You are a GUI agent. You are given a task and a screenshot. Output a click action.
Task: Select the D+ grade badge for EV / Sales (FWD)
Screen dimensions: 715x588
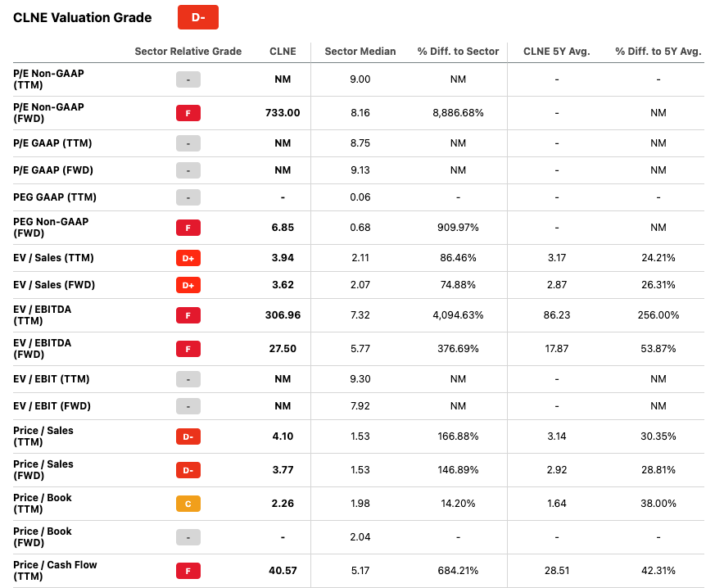[188, 285]
